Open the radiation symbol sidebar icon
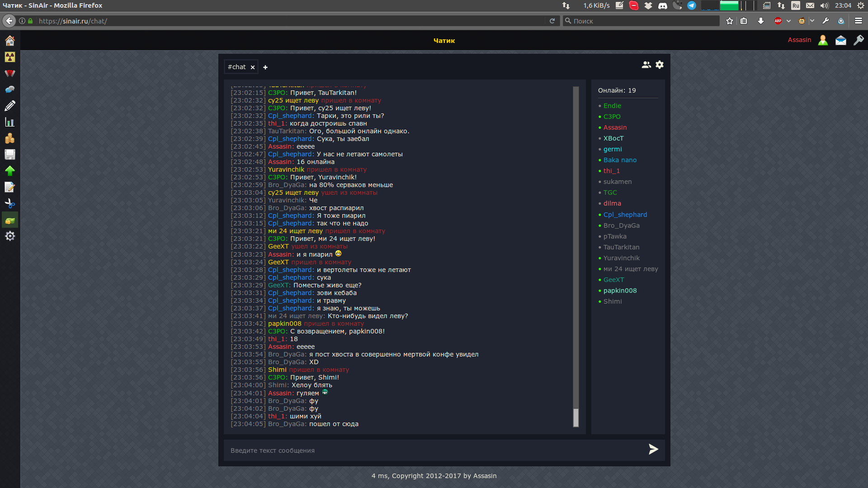This screenshot has height=488, width=868. tap(9, 57)
